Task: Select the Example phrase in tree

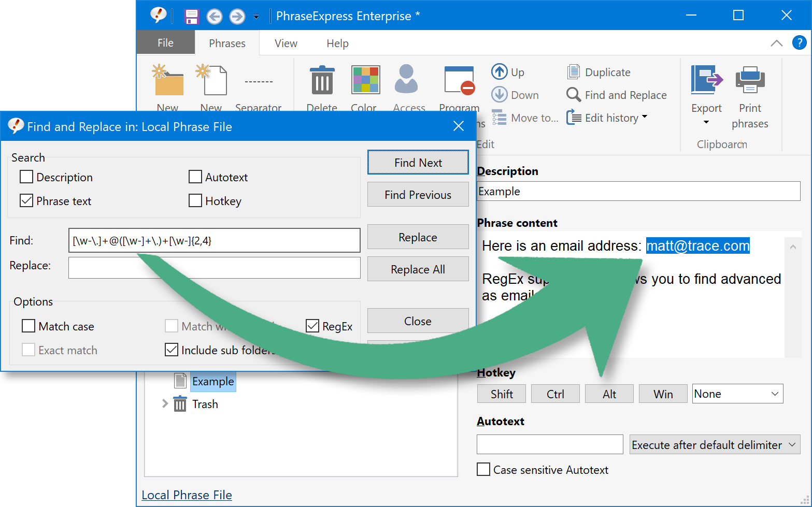Action: [213, 382]
